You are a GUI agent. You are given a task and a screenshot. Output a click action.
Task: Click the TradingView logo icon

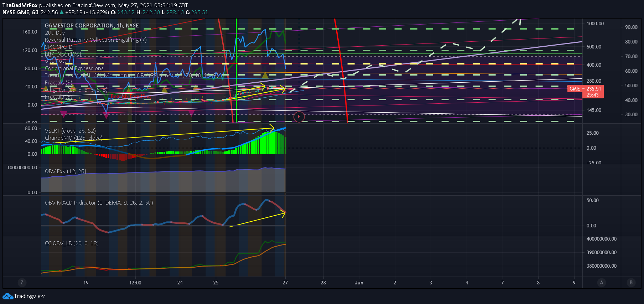[7, 296]
